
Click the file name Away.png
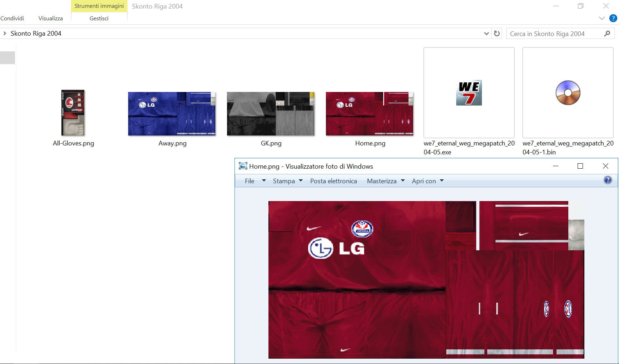(172, 143)
